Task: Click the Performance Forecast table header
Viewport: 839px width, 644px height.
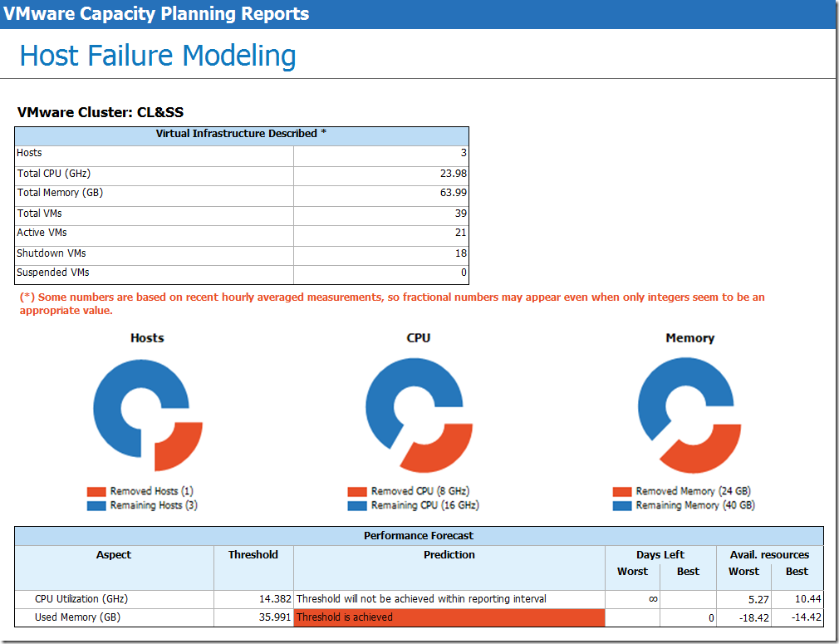Action: [419, 536]
